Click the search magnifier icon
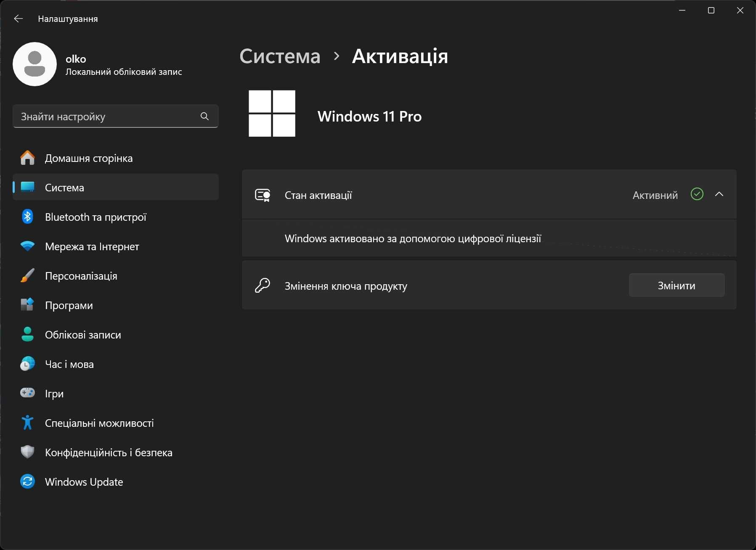Image resolution: width=756 pixels, height=550 pixels. point(205,116)
